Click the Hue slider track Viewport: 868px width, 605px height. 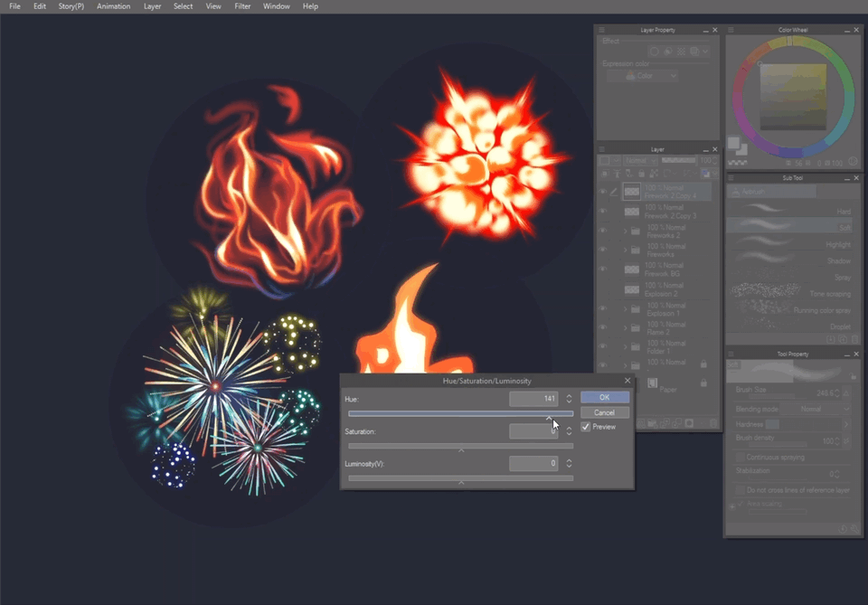pos(460,413)
